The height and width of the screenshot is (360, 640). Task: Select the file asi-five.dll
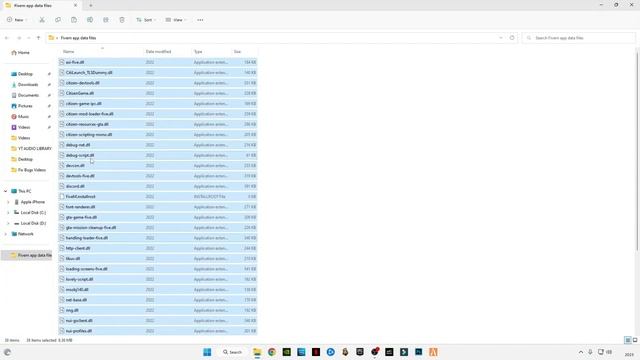158,62
